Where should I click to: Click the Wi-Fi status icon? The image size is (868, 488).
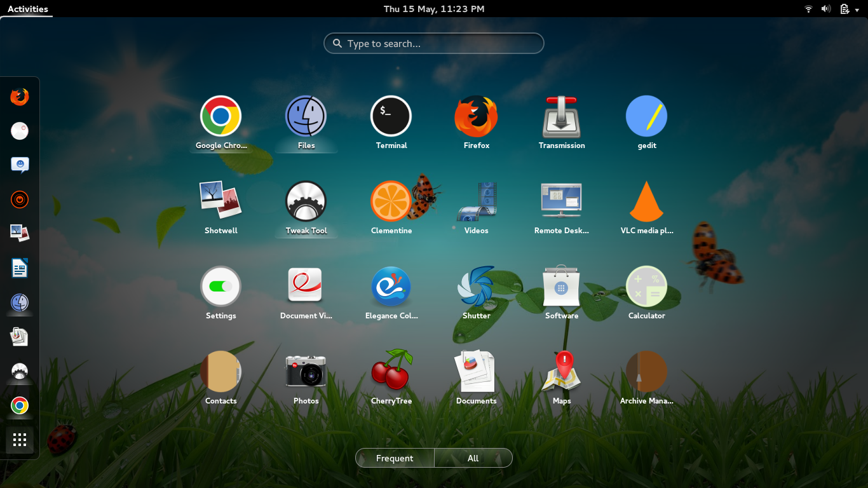pos(808,9)
